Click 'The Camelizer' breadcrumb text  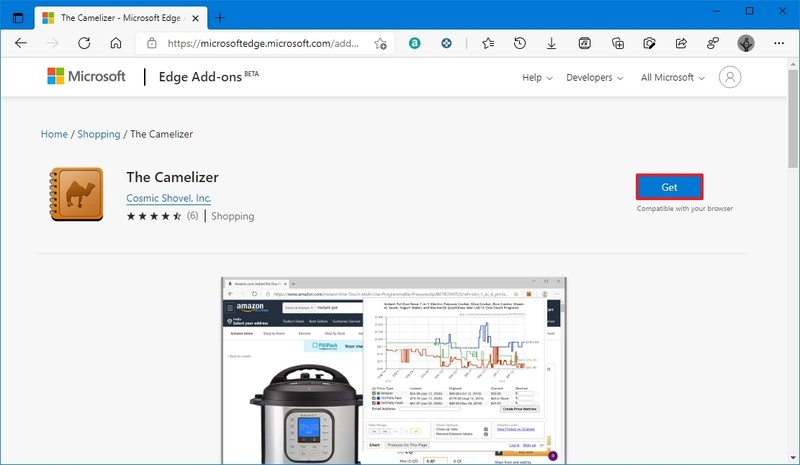click(x=161, y=134)
